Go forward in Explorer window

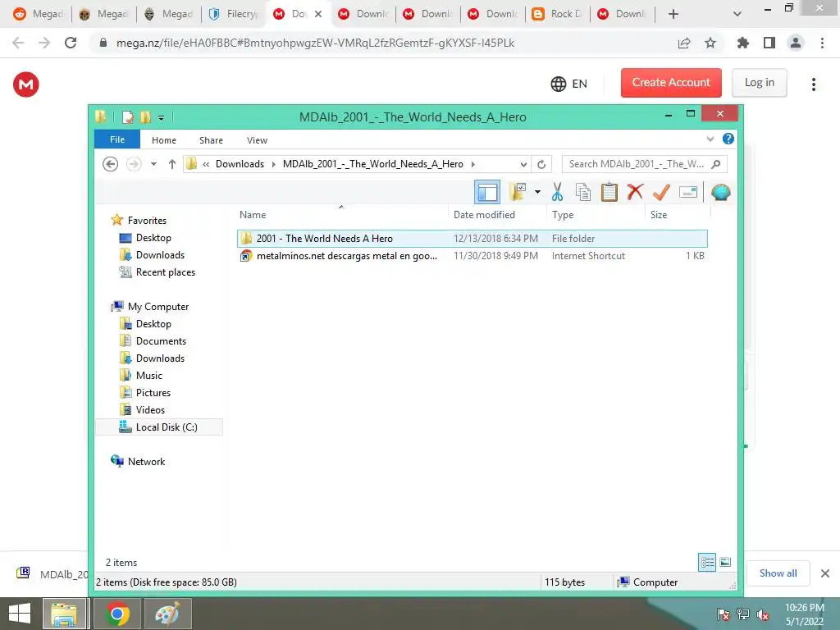[134, 164]
